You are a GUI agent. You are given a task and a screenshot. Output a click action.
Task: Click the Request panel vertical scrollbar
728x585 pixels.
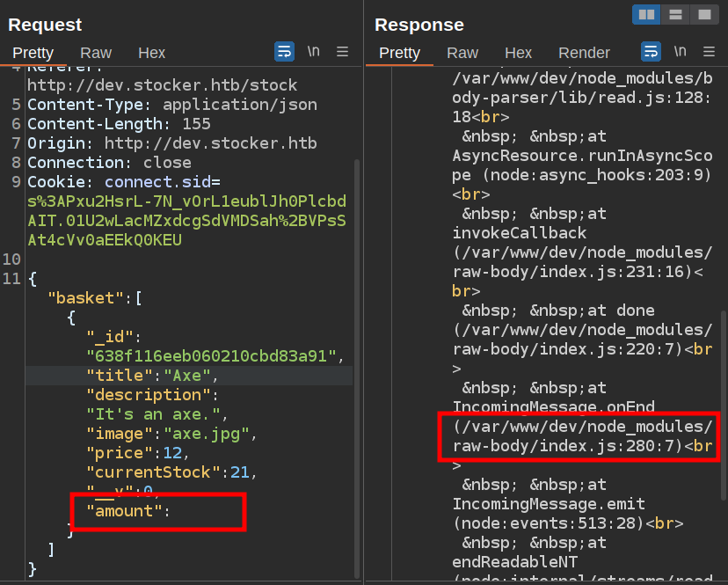click(356, 352)
